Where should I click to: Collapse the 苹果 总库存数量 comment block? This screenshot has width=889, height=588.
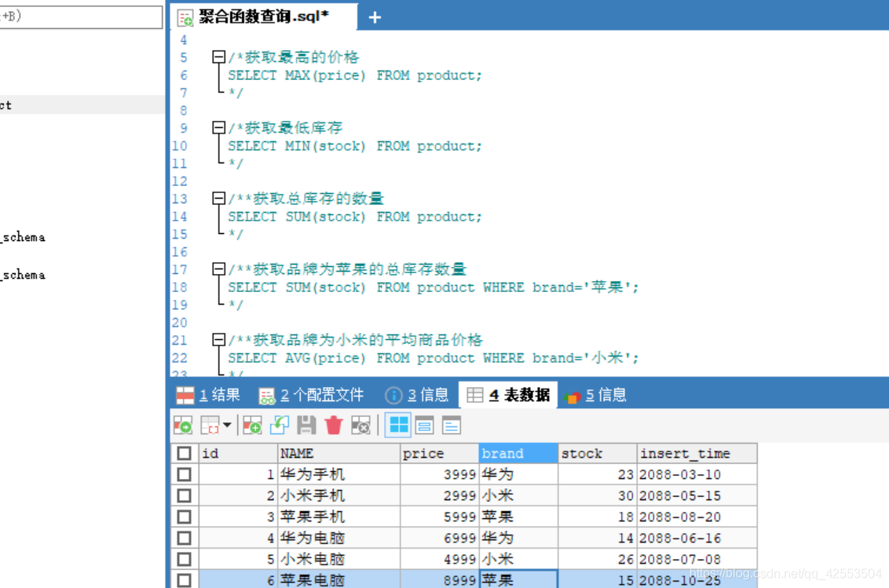click(x=219, y=268)
